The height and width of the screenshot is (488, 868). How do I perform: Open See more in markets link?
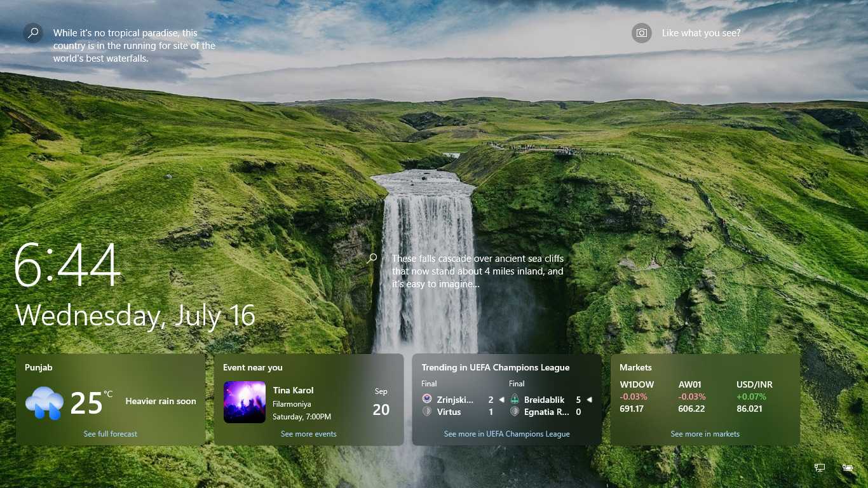click(x=705, y=434)
